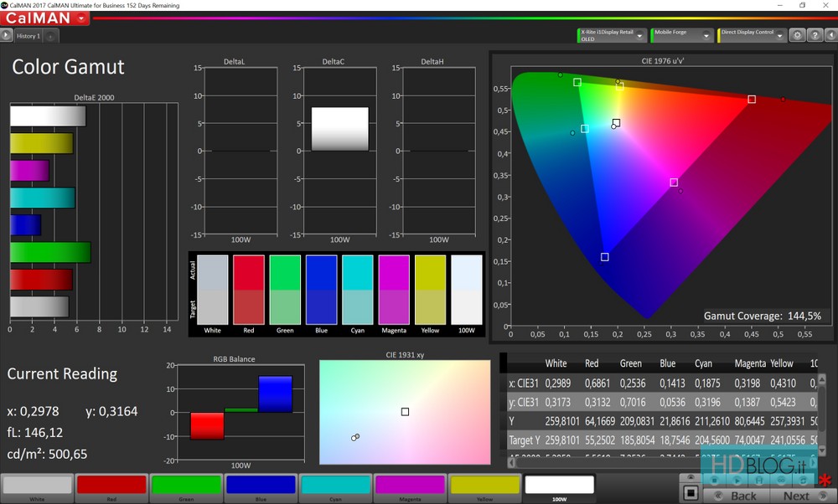Select the Green bottom patch

click(x=186, y=488)
